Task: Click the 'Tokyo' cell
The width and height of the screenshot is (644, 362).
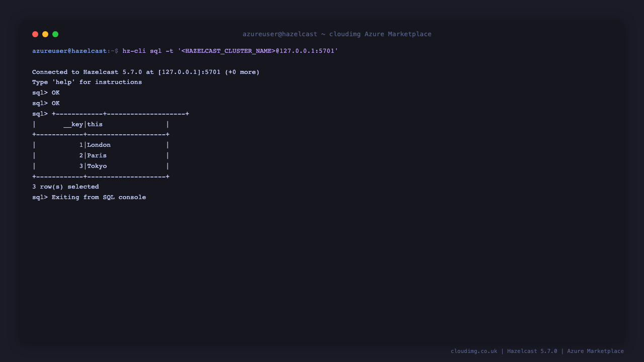Action: 97,166
